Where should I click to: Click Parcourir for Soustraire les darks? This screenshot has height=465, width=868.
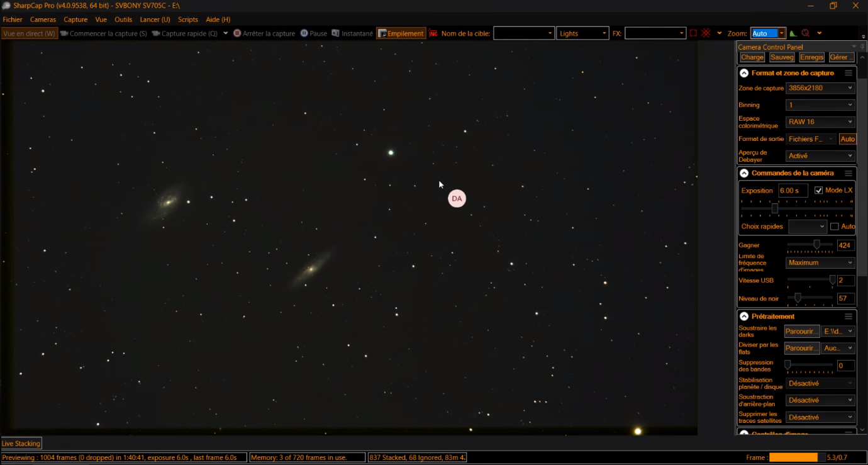click(802, 331)
